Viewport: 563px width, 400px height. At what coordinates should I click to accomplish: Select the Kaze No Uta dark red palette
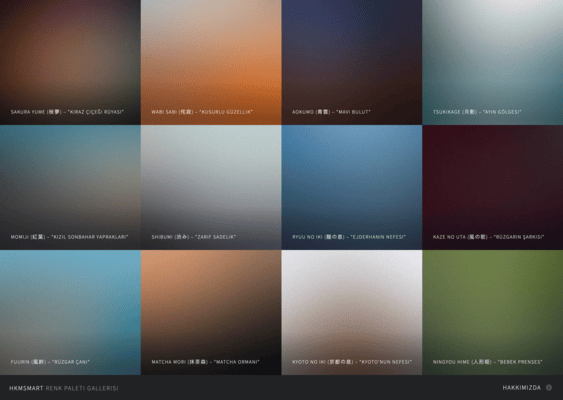click(x=493, y=187)
